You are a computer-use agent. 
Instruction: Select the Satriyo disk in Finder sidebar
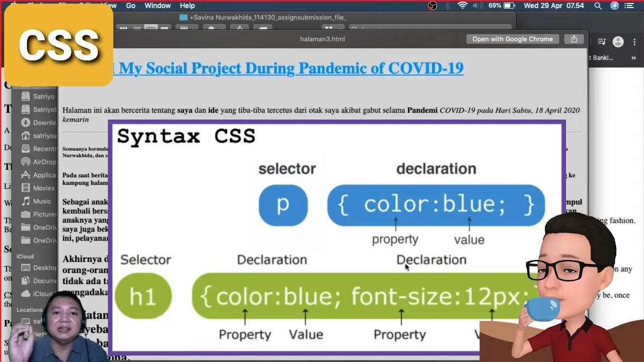pos(38,96)
